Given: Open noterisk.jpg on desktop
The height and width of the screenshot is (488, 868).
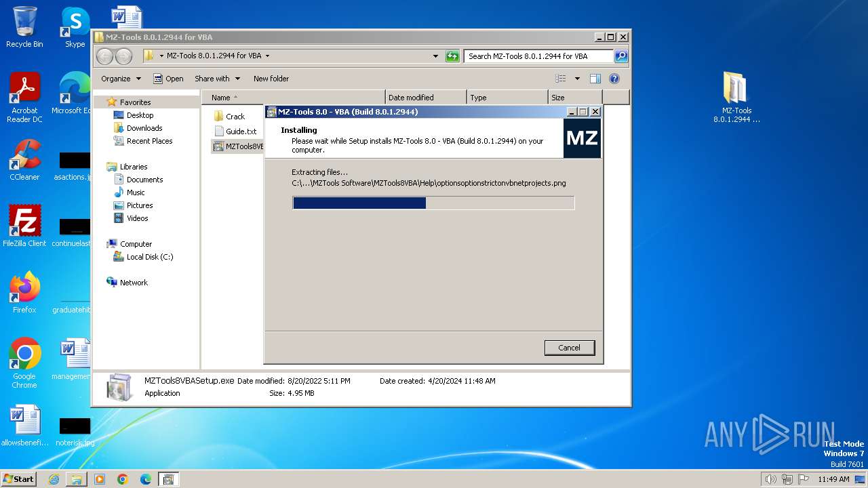Looking at the screenshot, I should tap(75, 431).
